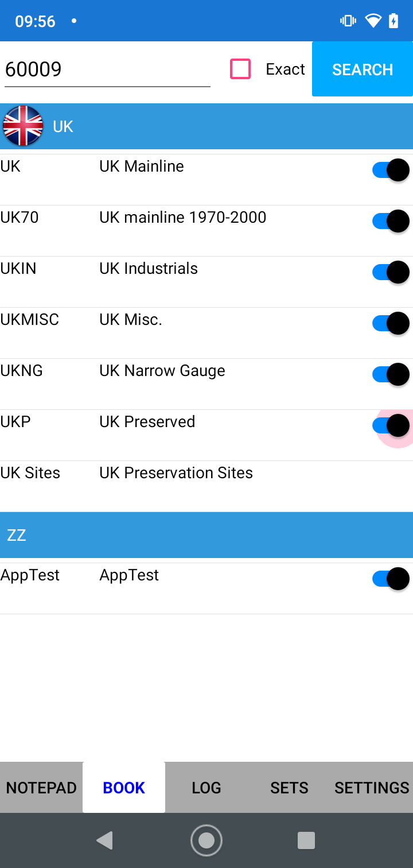Tap the Wi-Fi status icon
The height and width of the screenshot is (868, 413).
tap(373, 20)
